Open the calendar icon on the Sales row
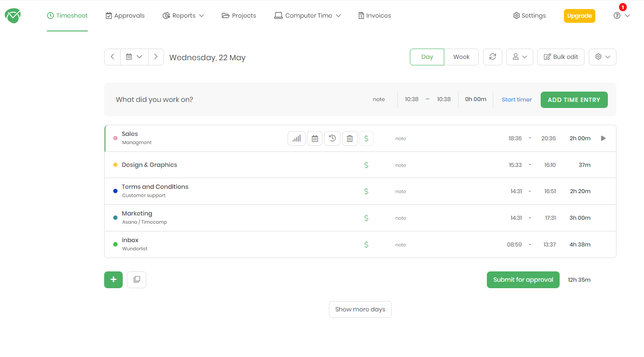This screenshot has width=644, height=357. point(314,138)
